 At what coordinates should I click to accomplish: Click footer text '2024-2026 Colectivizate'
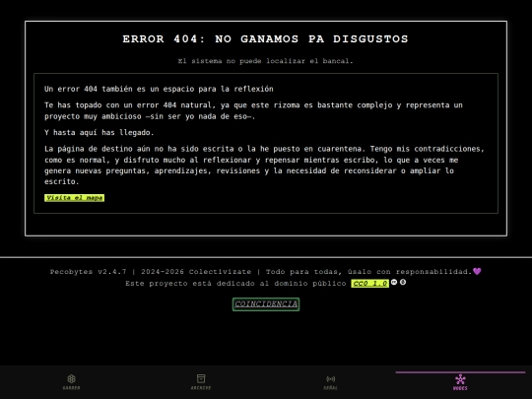pos(196,272)
